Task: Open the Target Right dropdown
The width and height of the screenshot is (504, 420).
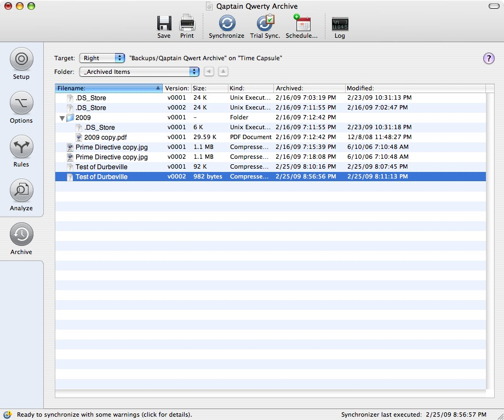Action: pyautogui.click(x=102, y=58)
